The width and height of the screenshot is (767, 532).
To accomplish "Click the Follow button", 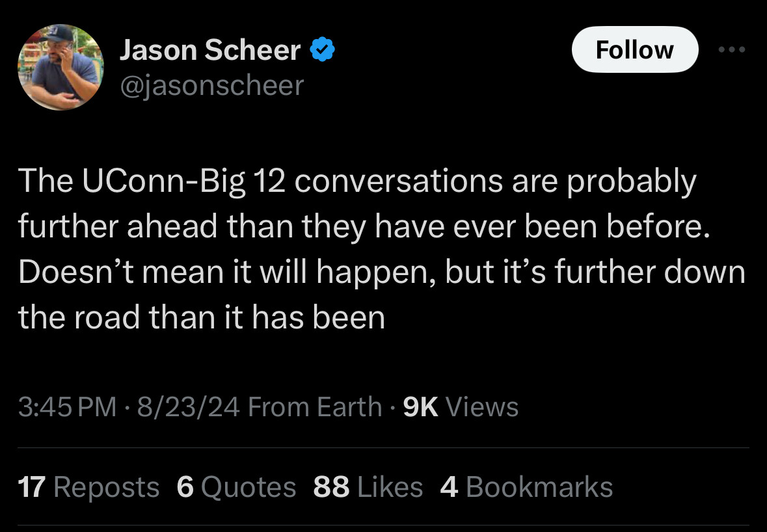I will [x=634, y=49].
